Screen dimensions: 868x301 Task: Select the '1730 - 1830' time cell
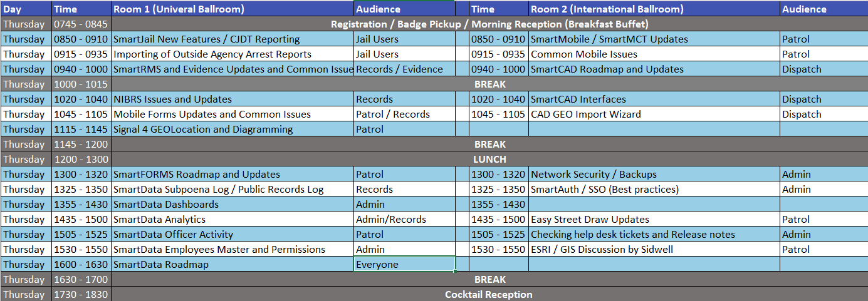point(81,295)
